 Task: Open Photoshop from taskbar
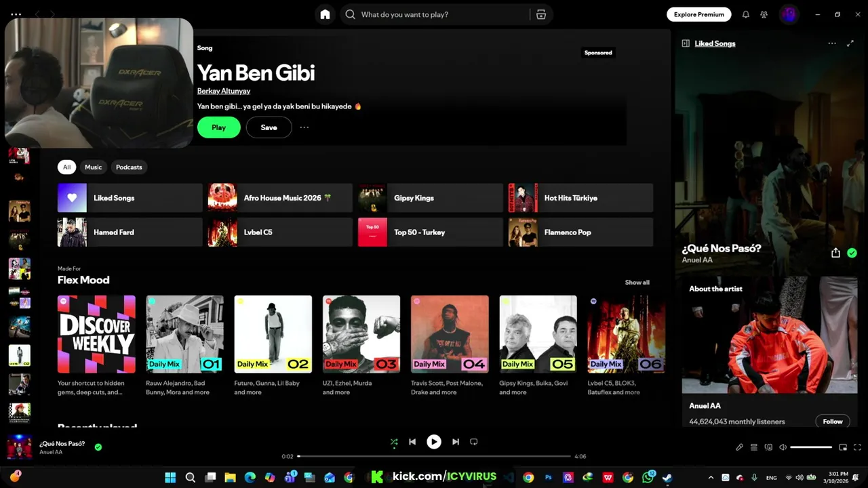548,477
